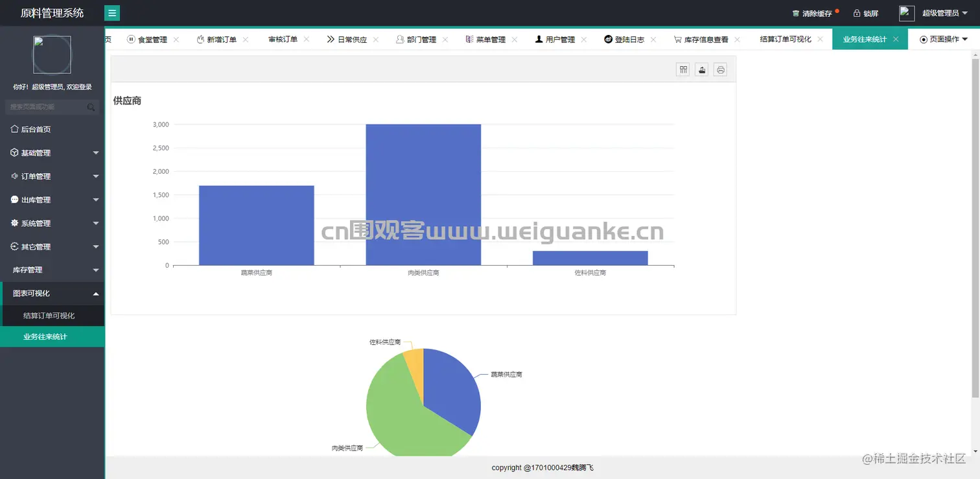Switch to 部门管理 tab

[x=416, y=40]
